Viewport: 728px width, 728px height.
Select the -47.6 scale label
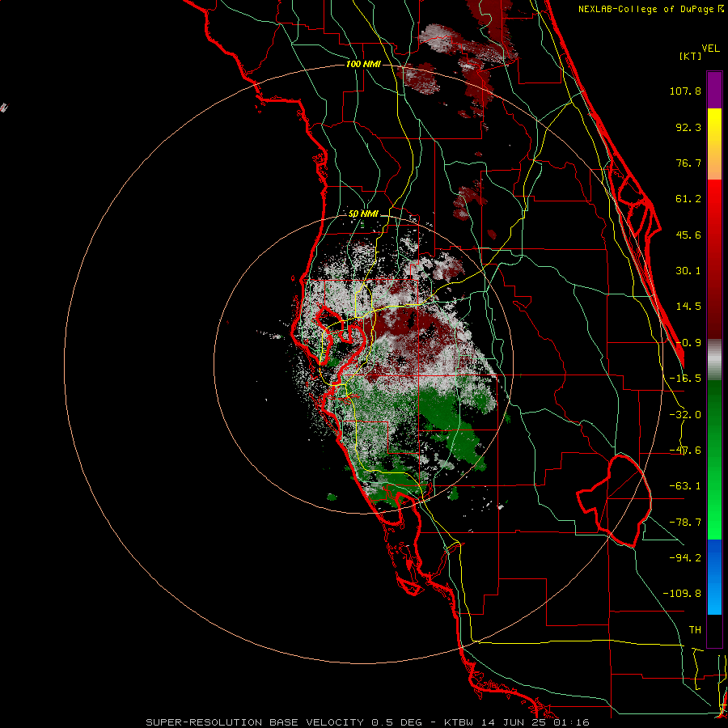point(685,451)
